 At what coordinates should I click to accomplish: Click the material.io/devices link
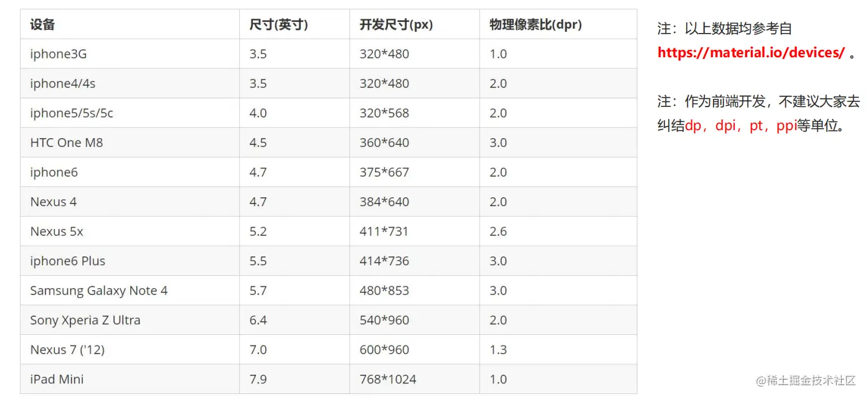point(750,53)
